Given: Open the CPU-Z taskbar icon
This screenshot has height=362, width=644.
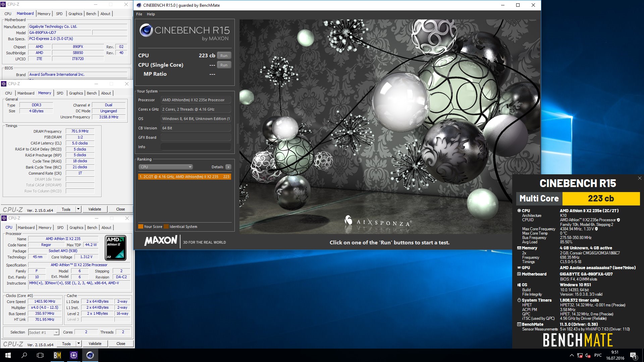Looking at the screenshot, I should coord(74,355).
